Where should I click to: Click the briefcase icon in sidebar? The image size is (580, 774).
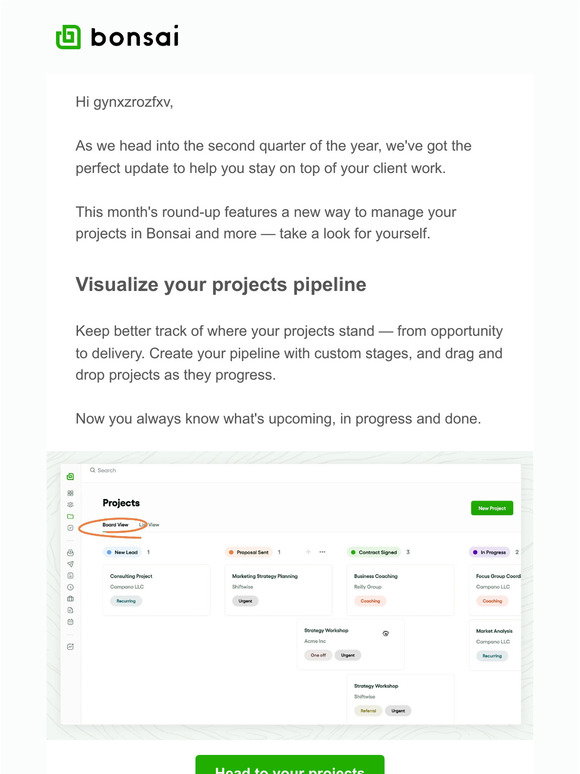point(70,599)
